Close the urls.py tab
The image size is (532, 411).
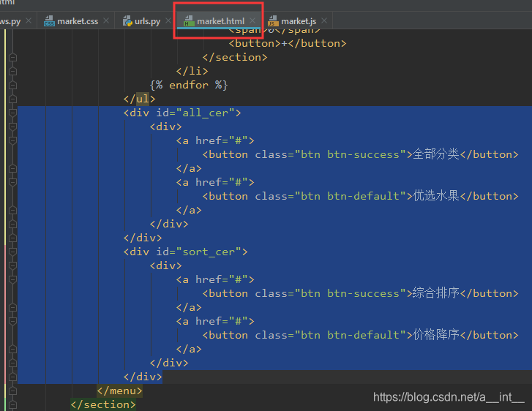coord(168,20)
